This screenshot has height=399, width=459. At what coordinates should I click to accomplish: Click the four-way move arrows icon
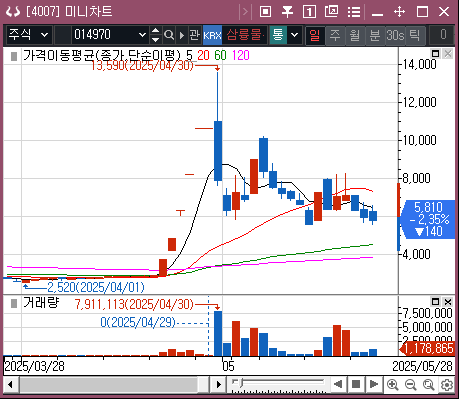(399, 12)
